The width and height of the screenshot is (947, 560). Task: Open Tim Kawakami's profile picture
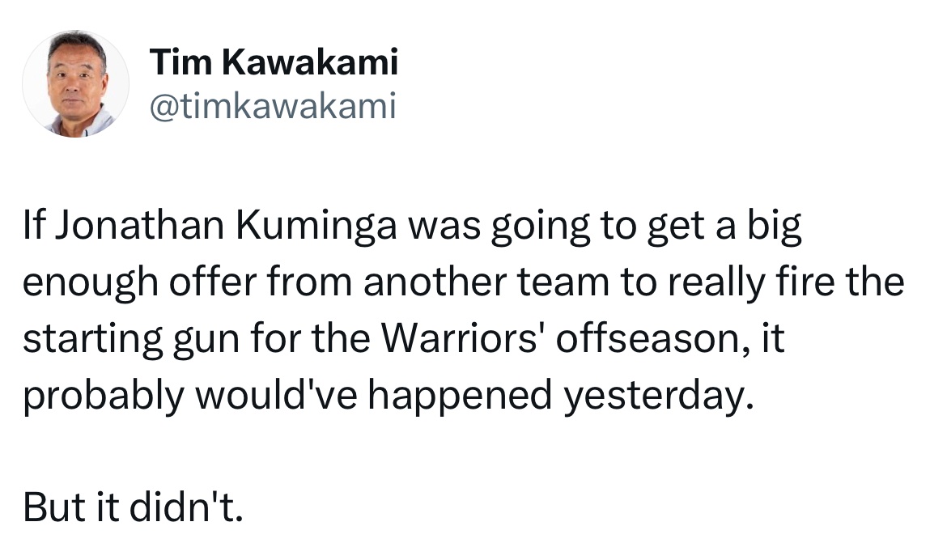pos(75,84)
